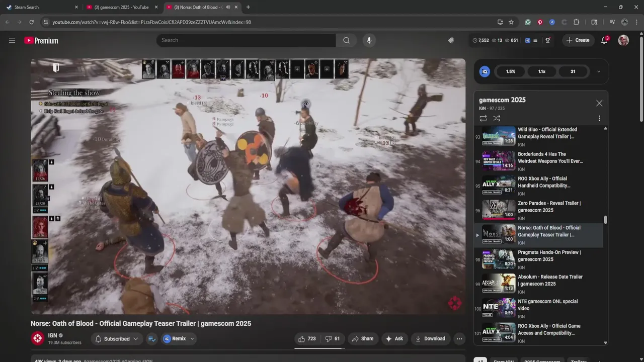Open more actions menu under the video

click(459, 339)
